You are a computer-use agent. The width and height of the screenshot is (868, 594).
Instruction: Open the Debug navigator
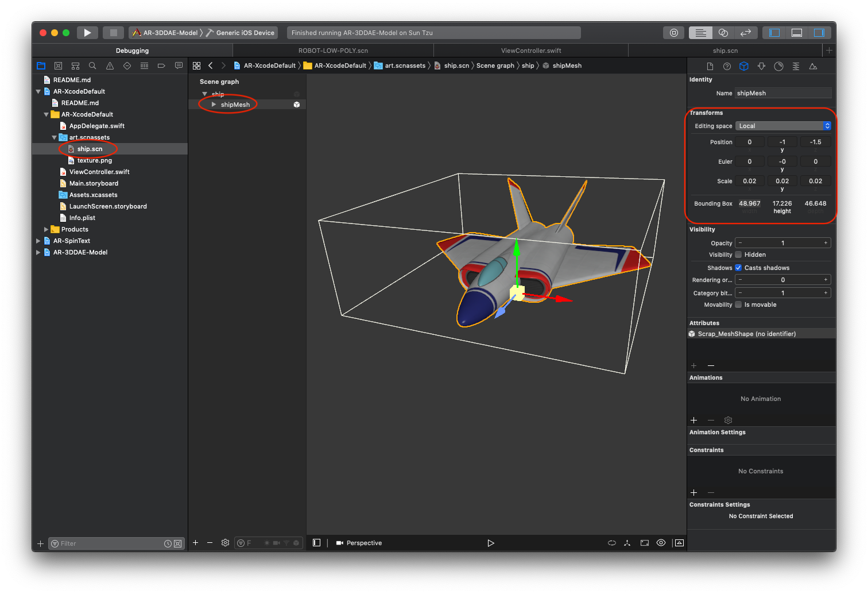point(144,66)
